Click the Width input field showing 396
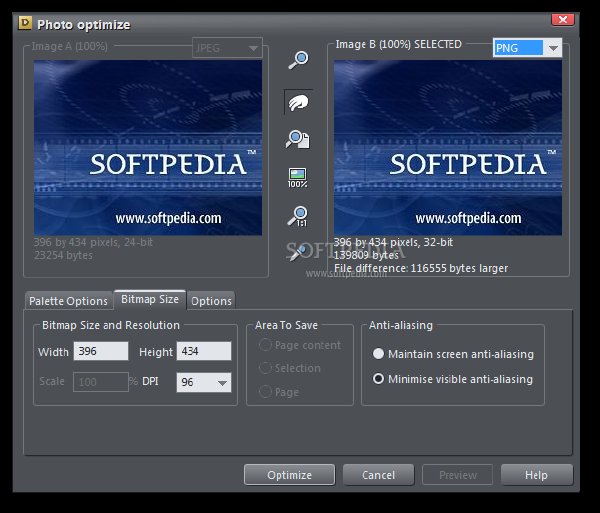The width and height of the screenshot is (600, 513). [x=101, y=351]
